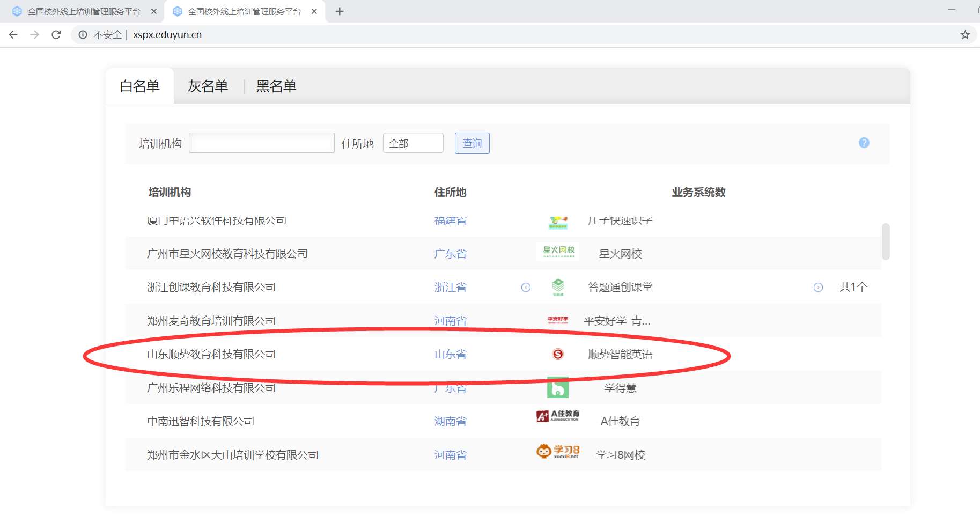Bookmark this page with the star icon
Viewport: 980px width, 515px height.
(x=965, y=35)
